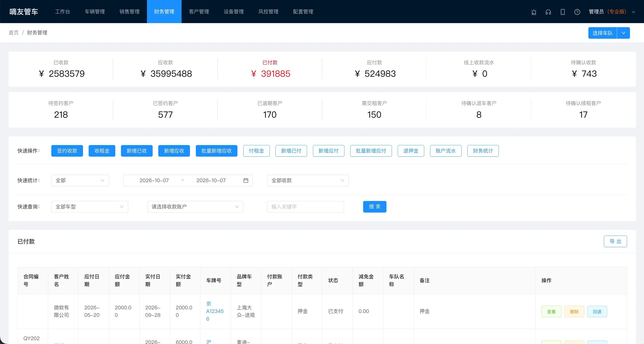The image size is (644, 344).
Task: Open the 全部 quick statistics dropdown
Action: click(x=80, y=180)
